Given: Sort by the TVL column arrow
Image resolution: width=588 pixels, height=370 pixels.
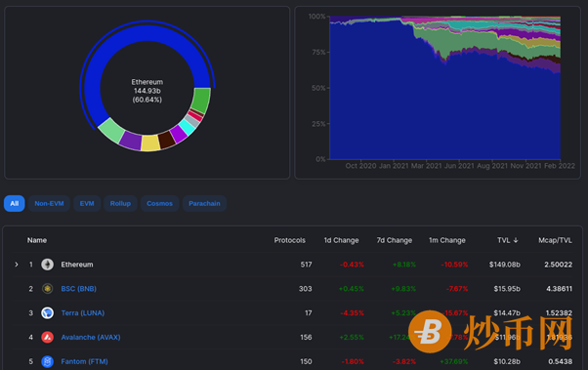Looking at the screenshot, I should click(x=516, y=240).
